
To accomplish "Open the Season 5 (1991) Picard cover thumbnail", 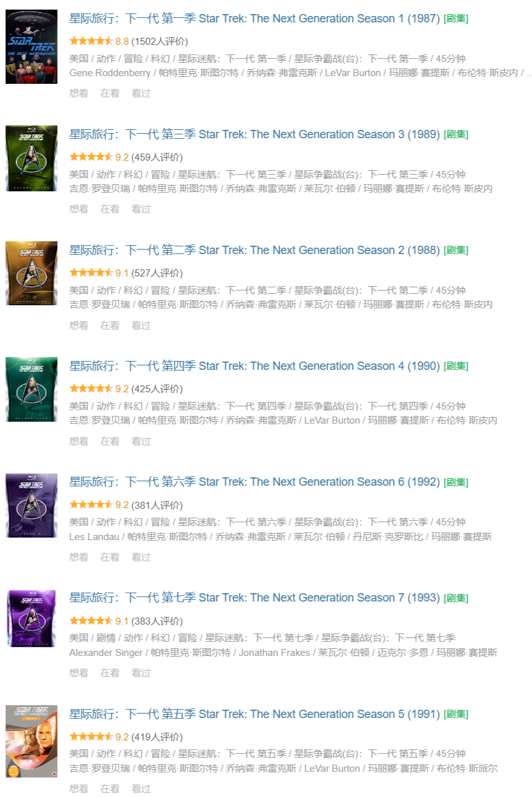I will 31,742.
